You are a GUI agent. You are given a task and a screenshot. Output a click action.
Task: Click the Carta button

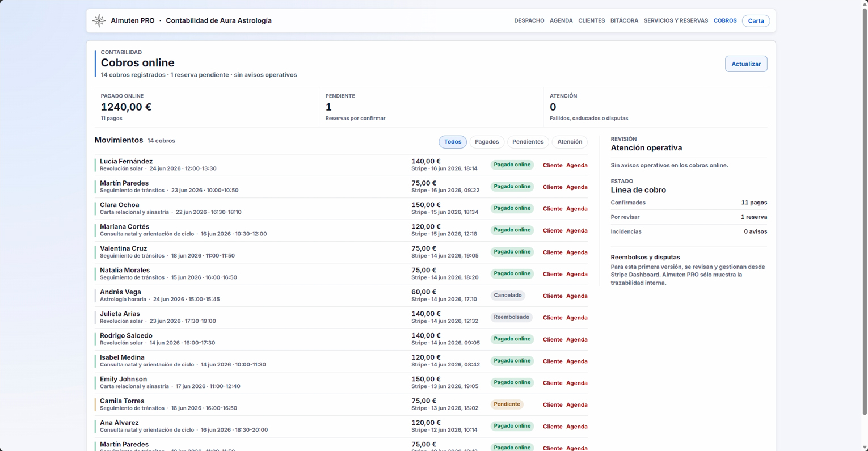(756, 21)
